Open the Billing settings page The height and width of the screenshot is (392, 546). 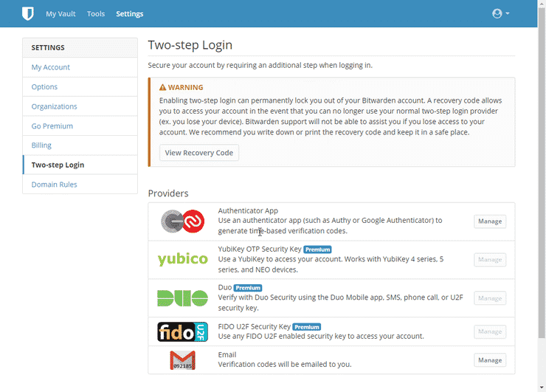coord(80,145)
